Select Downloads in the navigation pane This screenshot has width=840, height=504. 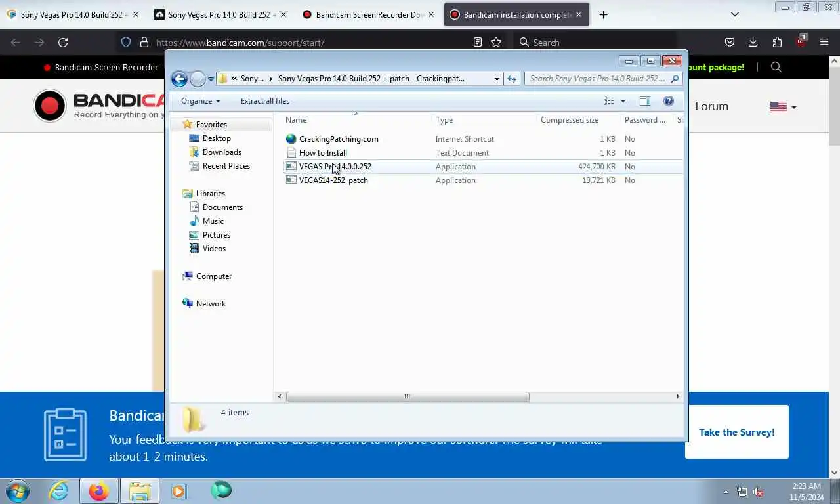[x=222, y=152]
